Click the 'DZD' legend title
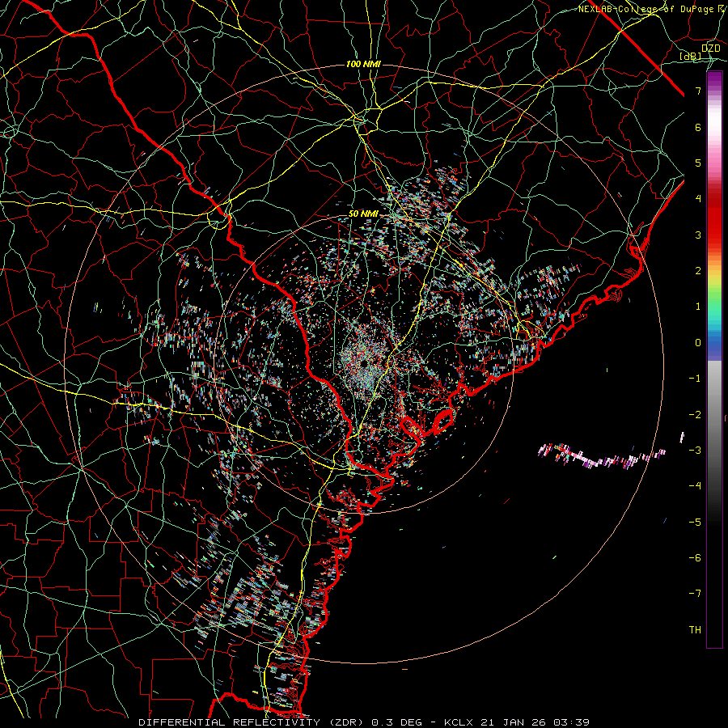This screenshot has height=728, width=728. (710, 48)
